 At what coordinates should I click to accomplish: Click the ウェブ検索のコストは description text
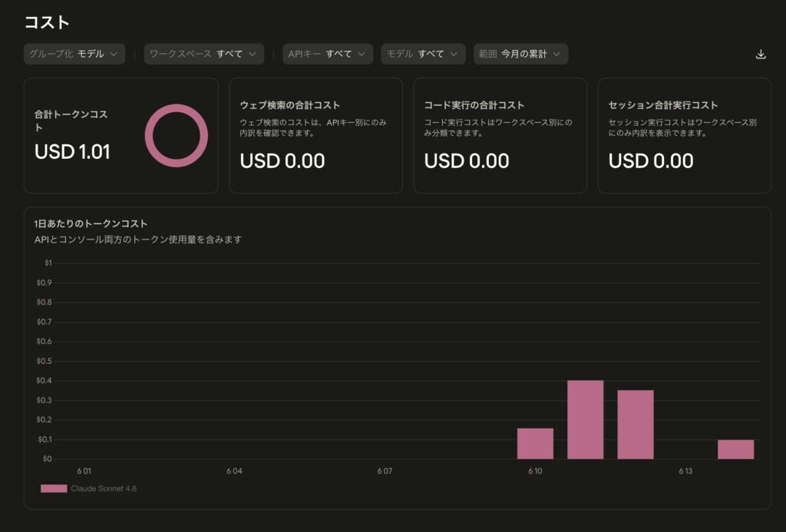point(313,127)
